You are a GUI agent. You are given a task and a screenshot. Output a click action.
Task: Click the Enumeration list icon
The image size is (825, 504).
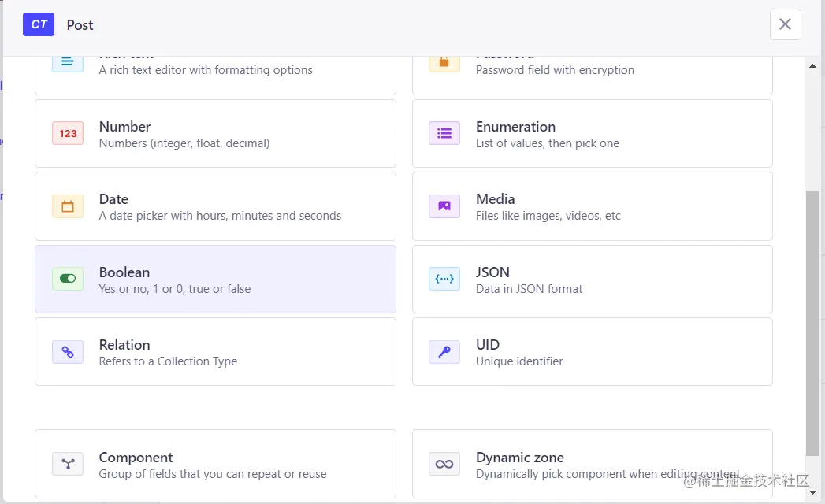pos(444,133)
